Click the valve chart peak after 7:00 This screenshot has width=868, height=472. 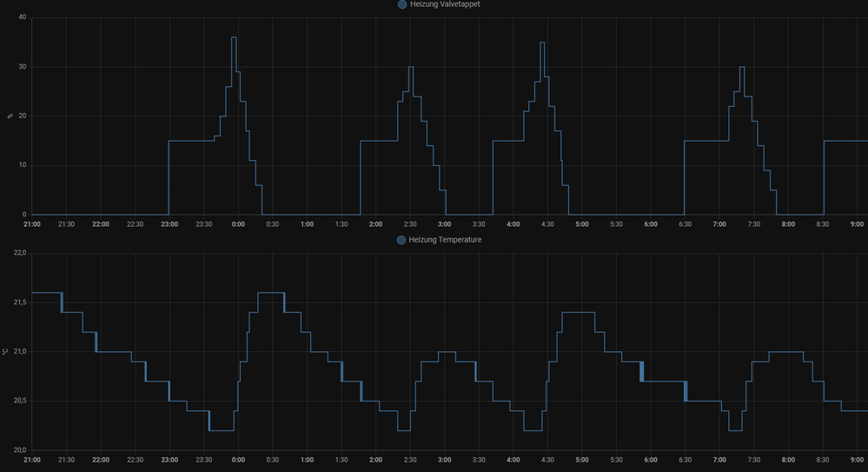[x=741, y=68]
